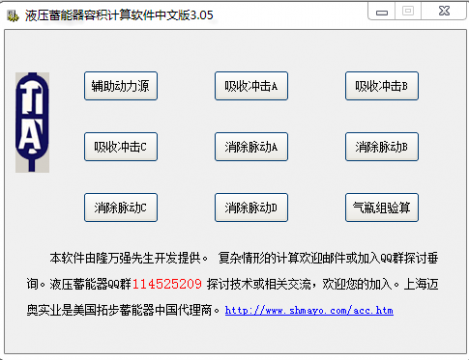Start the 消除脉动C calculation

pos(121,207)
